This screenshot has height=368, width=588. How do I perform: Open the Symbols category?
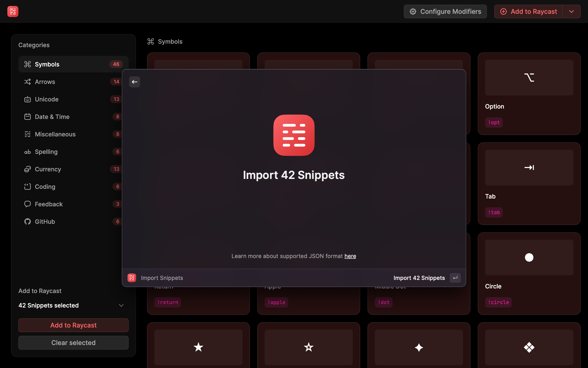point(73,64)
